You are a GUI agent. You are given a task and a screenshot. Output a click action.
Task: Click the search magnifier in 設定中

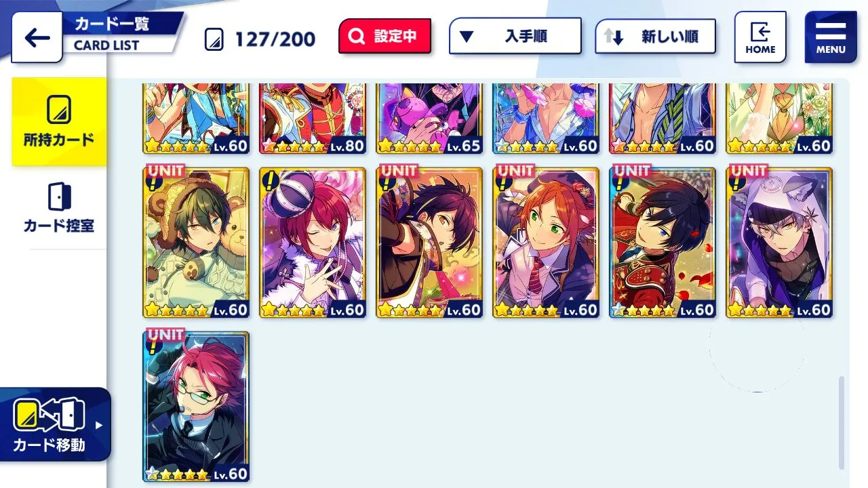pos(356,37)
